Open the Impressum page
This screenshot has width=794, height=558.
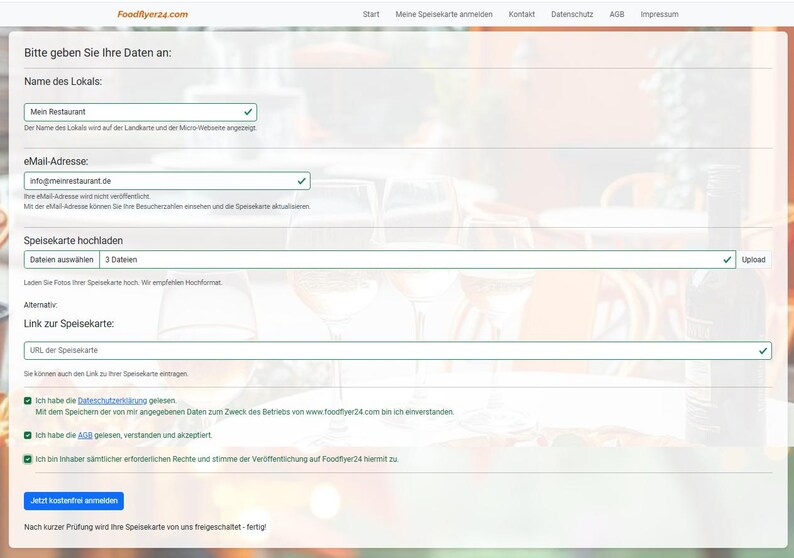(x=659, y=14)
